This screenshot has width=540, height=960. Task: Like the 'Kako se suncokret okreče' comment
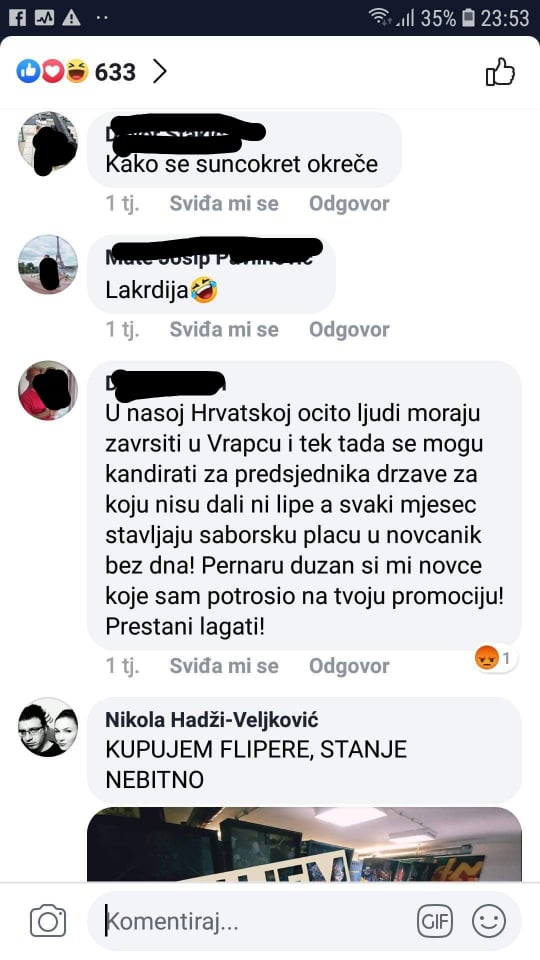pos(224,203)
